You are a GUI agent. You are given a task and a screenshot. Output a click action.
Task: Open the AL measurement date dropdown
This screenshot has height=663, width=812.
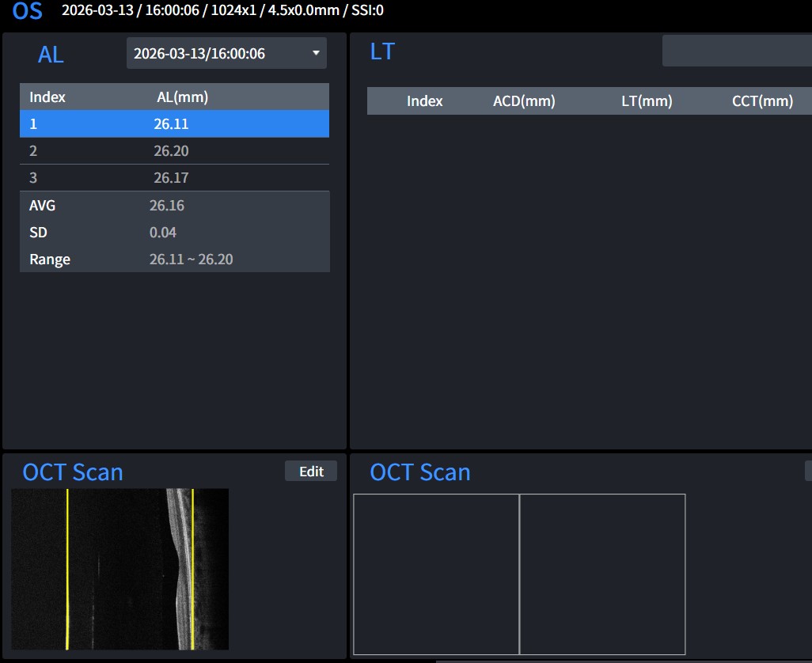(x=226, y=54)
